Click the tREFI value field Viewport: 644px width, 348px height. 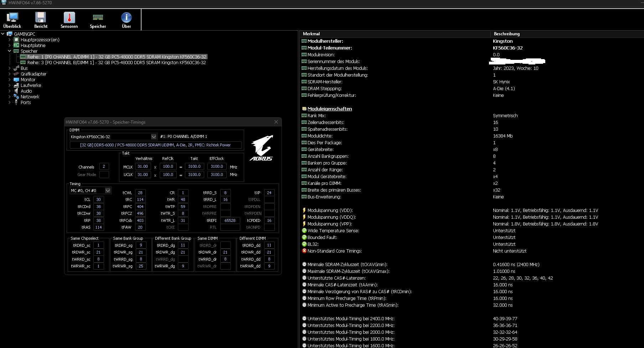pos(230,220)
